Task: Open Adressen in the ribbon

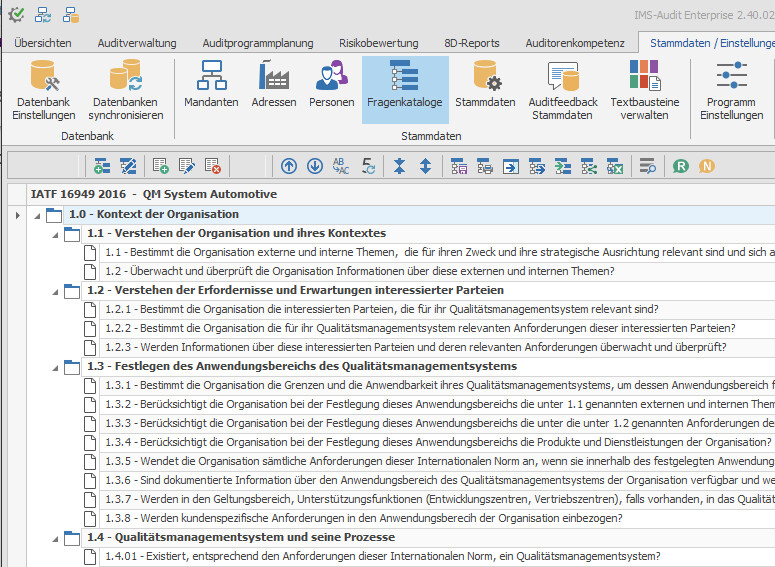Action: click(x=274, y=84)
